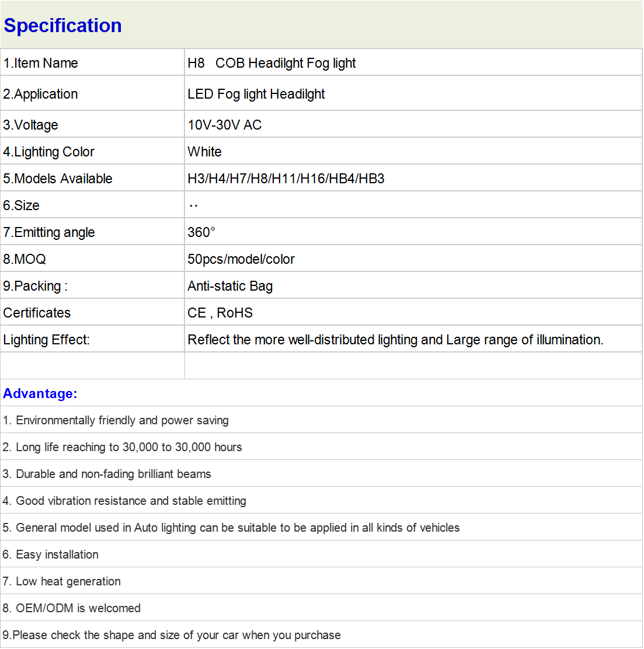Click the H3/H4/H7/H8/H11/H16/HB4/HB3 models text

pos(286,179)
